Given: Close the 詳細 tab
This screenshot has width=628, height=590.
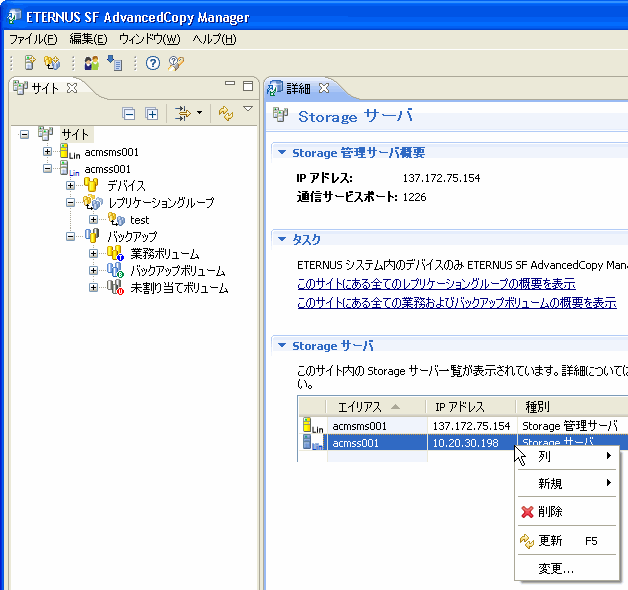Looking at the screenshot, I should pyautogui.click(x=324, y=88).
